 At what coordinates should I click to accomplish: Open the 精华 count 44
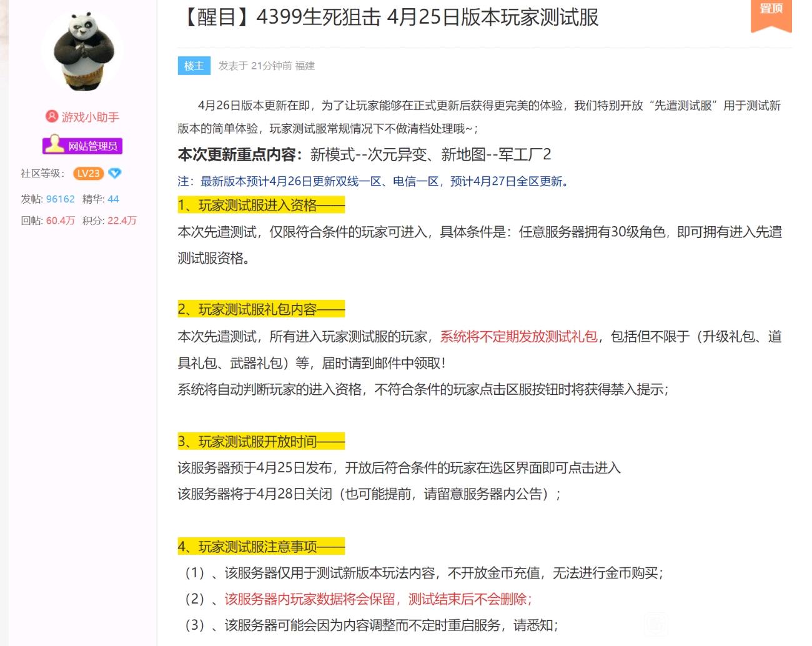[x=113, y=199]
